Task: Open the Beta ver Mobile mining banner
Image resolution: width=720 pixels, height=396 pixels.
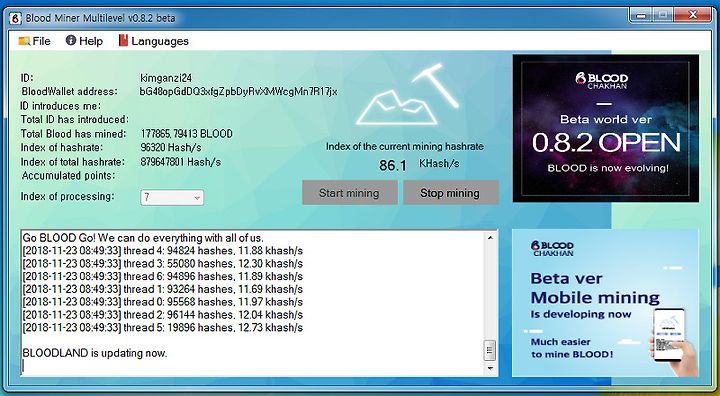Action: [x=605, y=303]
